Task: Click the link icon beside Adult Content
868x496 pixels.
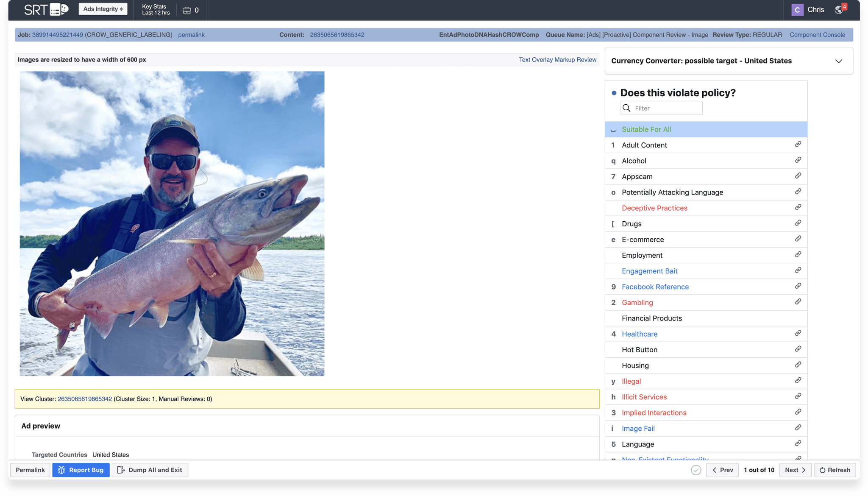Action: 798,145
